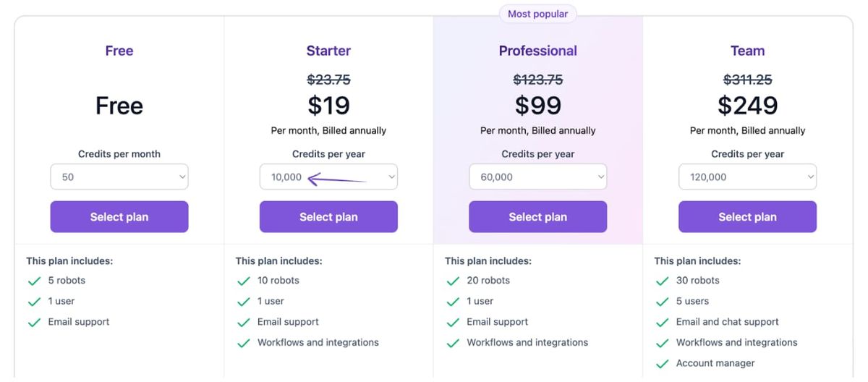Select the Free plan button
Screen dimensions: 868x382
tap(119, 217)
